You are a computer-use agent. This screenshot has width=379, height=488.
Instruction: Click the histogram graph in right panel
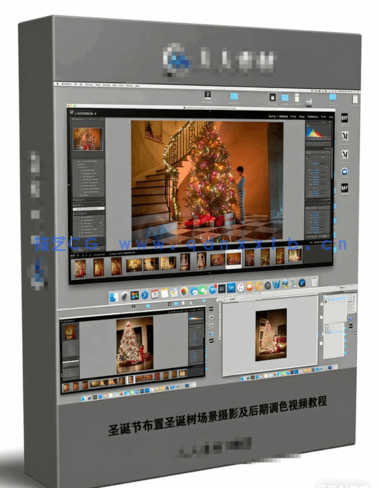pos(318,132)
